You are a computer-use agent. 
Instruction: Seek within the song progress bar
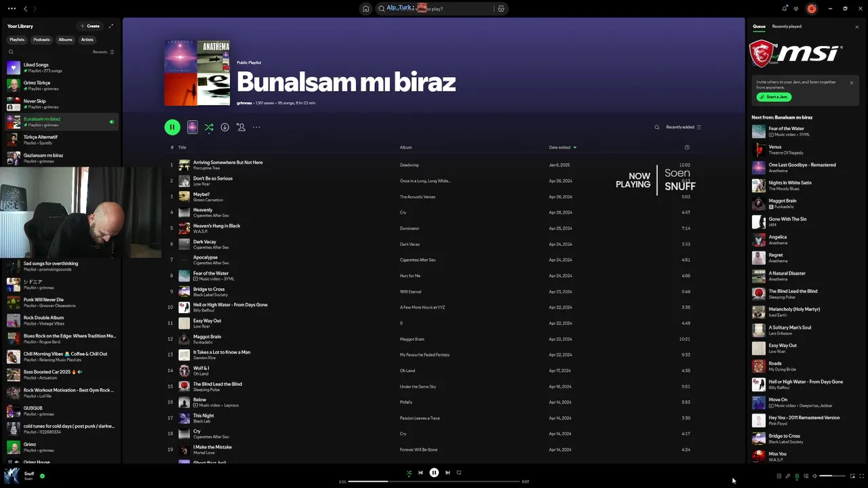(x=434, y=481)
